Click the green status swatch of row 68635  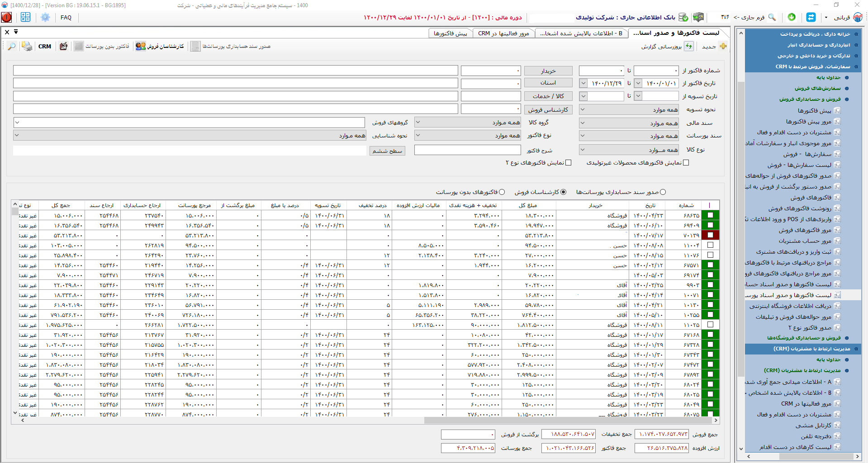[x=710, y=215]
